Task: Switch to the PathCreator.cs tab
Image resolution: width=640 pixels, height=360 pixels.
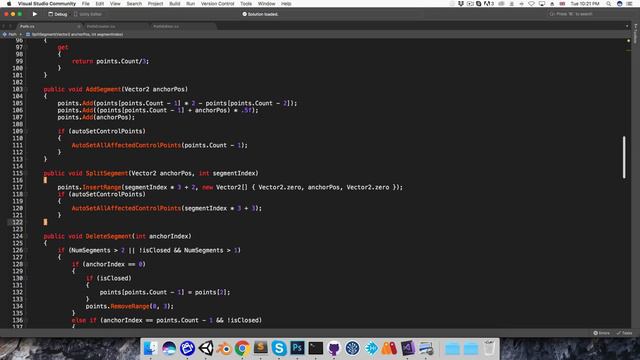Action: tap(101, 26)
